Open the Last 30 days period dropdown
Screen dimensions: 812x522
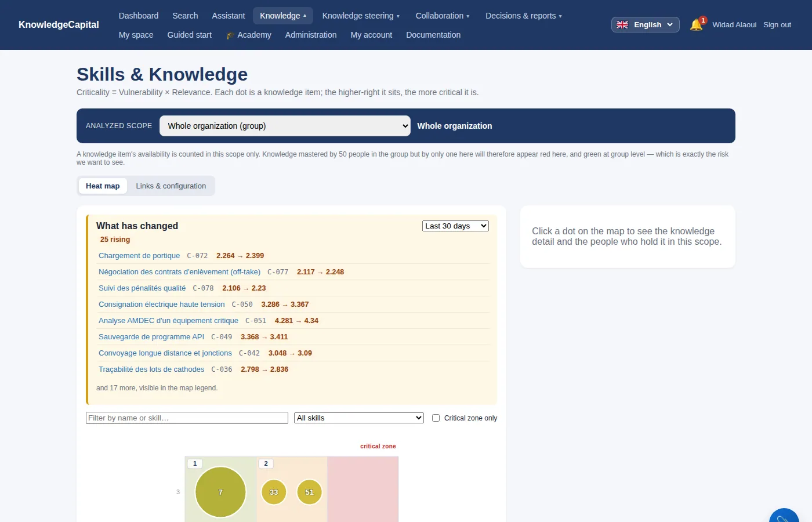click(455, 226)
